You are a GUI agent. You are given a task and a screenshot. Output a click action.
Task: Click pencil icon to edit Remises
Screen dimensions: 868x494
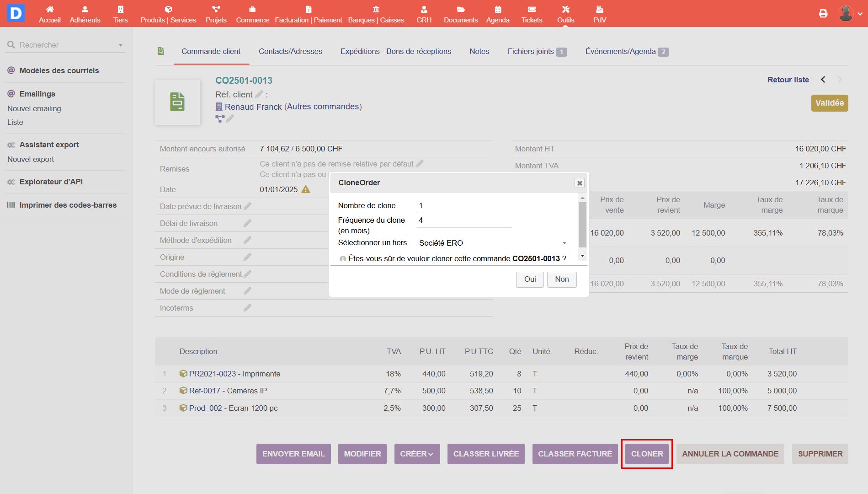[419, 164]
